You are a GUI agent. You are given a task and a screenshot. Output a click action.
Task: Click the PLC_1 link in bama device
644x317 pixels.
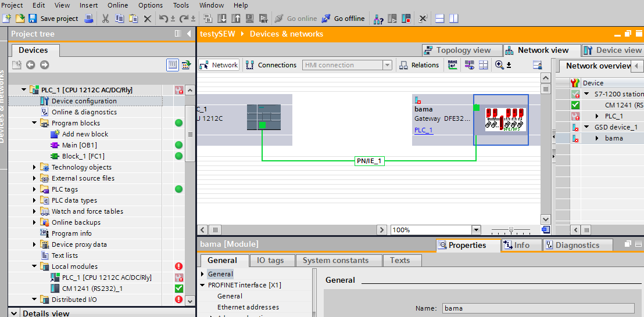tap(424, 131)
